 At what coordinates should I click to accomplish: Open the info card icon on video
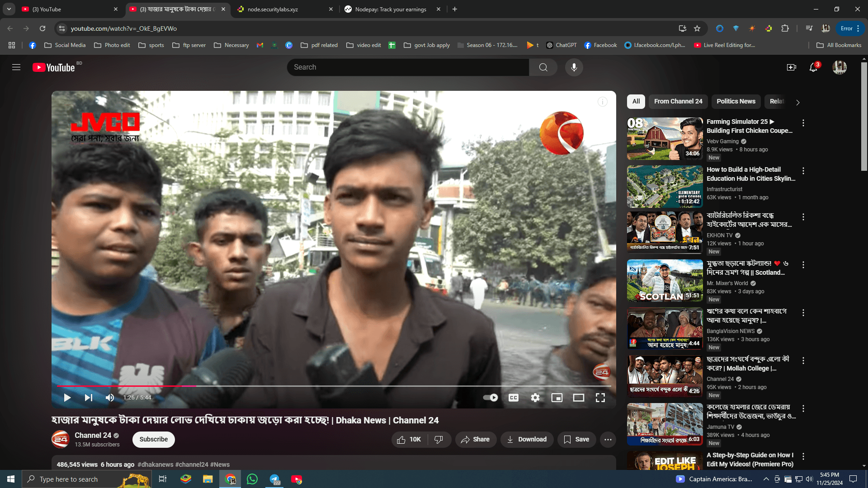coord(603,102)
